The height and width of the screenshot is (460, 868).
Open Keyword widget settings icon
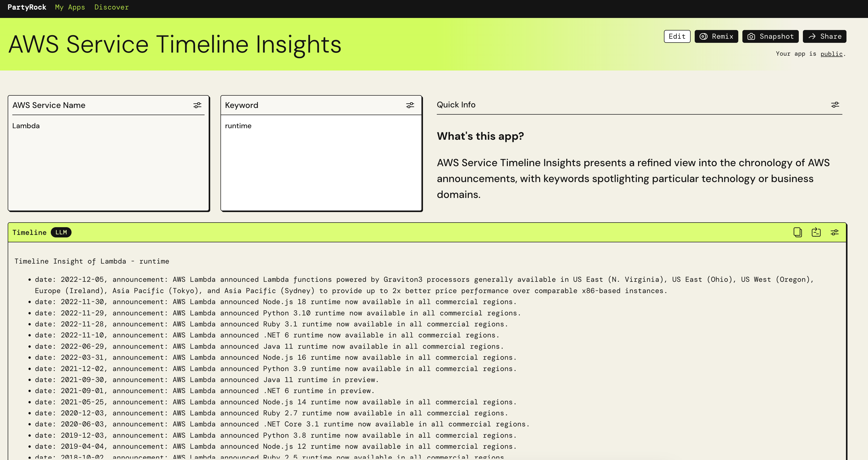[x=410, y=105]
